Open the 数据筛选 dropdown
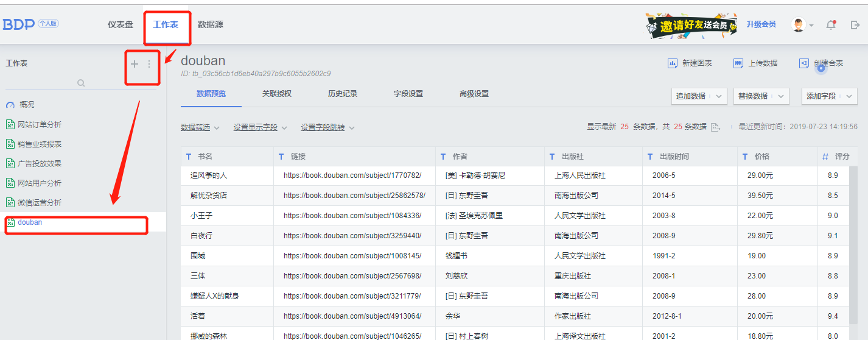Screen dimensions: 868x340 tap(200, 127)
